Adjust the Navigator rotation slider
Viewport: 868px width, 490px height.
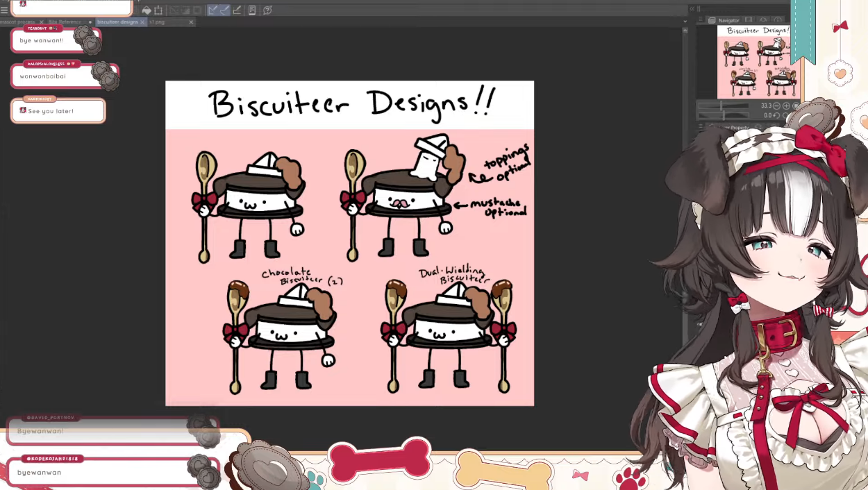coord(724,115)
